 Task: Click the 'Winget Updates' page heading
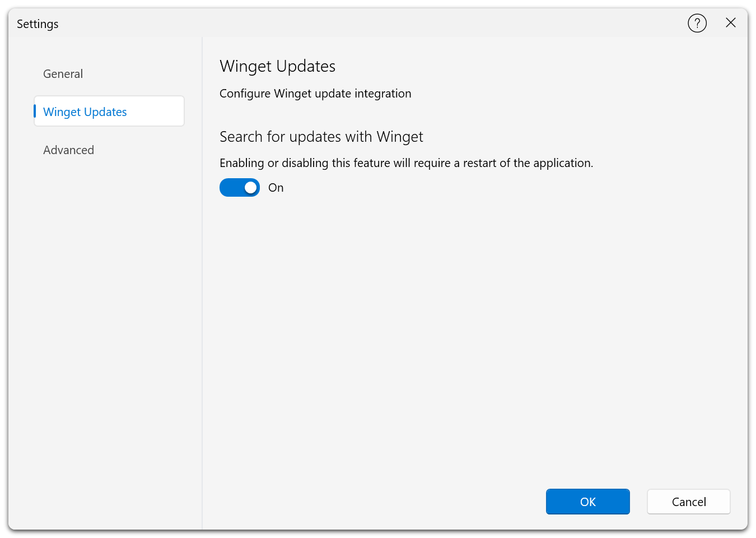278,66
